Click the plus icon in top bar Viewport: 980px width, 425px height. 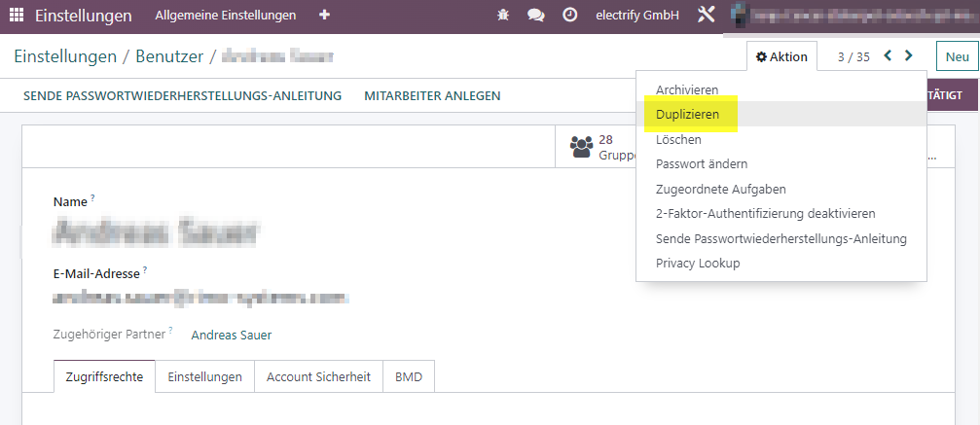coord(324,15)
